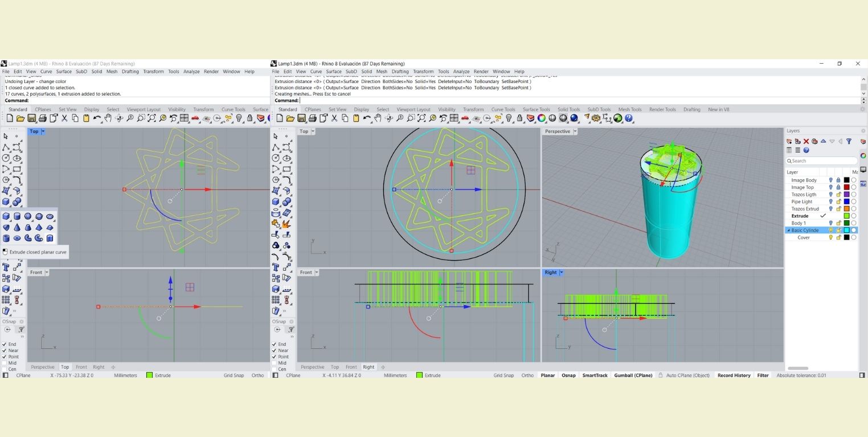This screenshot has width=868, height=437.
Task: Toggle Grid Snap in left window status bar
Action: pyautogui.click(x=234, y=376)
